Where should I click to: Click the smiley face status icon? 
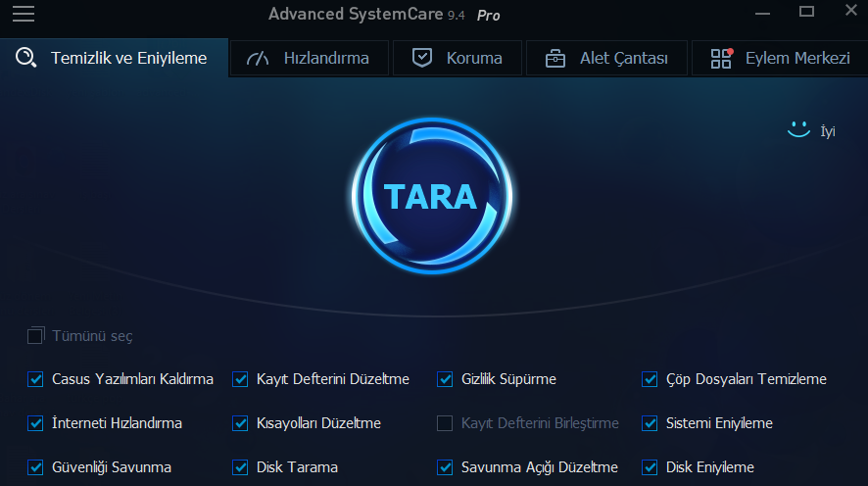coord(798,129)
